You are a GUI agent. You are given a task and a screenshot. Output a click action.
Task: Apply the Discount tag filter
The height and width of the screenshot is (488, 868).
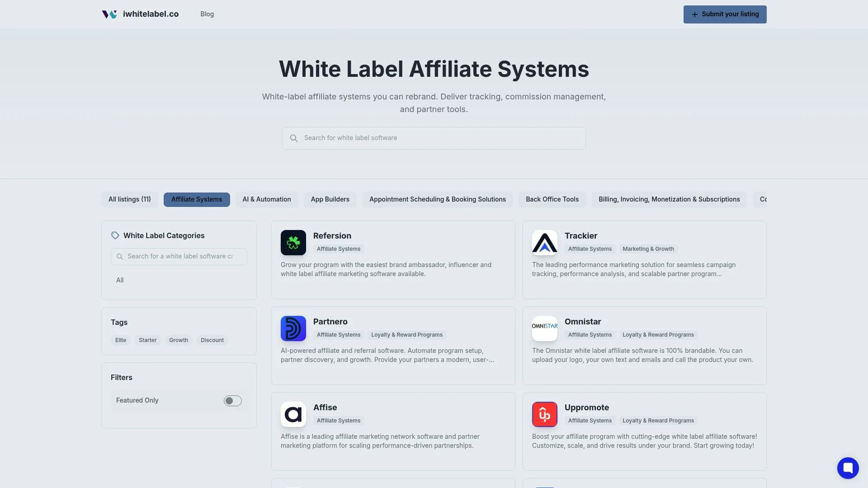pyautogui.click(x=212, y=340)
